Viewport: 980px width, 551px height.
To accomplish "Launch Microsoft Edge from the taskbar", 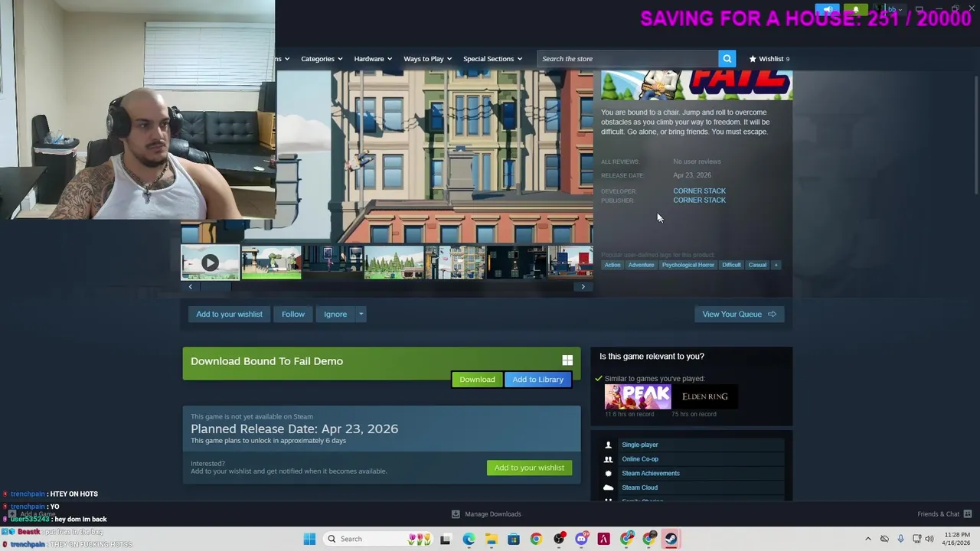I will (x=469, y=539).
